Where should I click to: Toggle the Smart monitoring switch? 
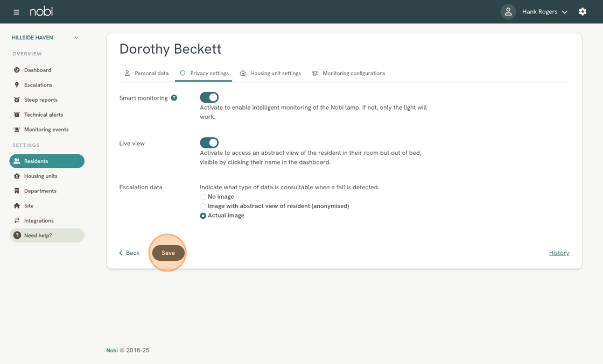(x=209, y=97)
